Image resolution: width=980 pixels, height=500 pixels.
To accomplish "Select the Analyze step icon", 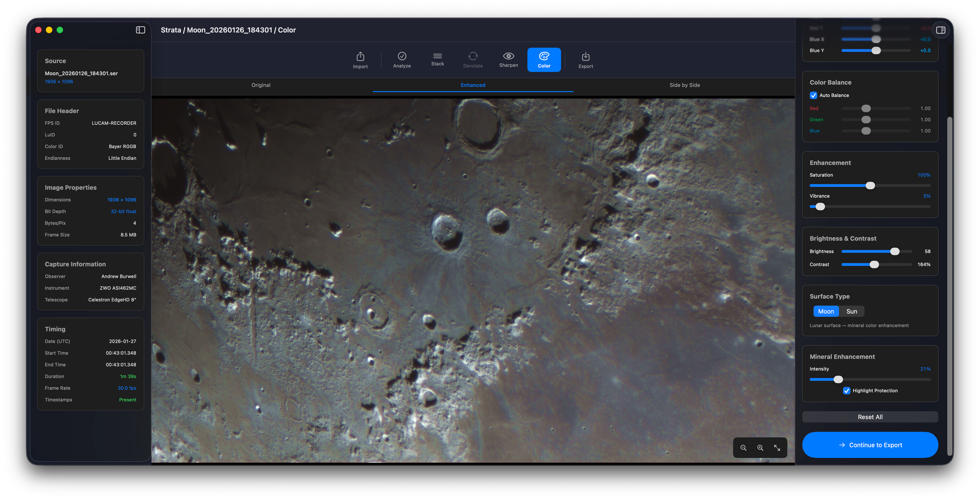I will [x=402, y=60].
